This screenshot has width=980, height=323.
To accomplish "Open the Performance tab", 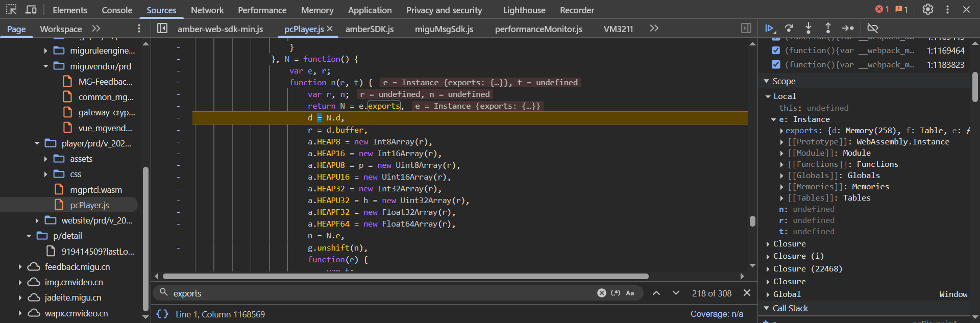I will [262, 10].
